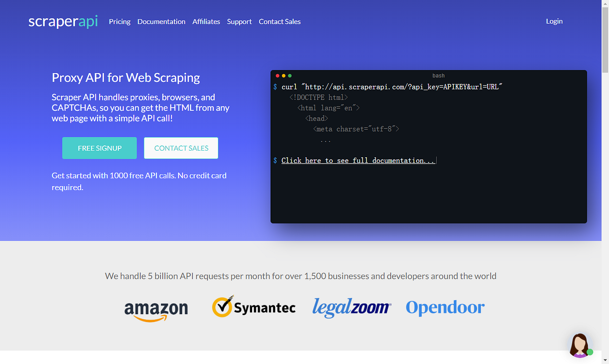Click the CONTACT SALES outlined button

point(181,148)
